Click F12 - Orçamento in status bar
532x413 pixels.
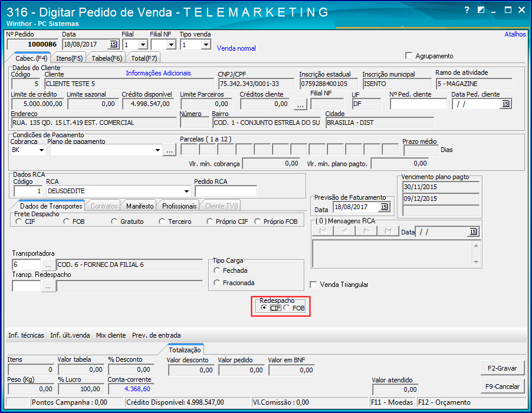click(444, 402)
